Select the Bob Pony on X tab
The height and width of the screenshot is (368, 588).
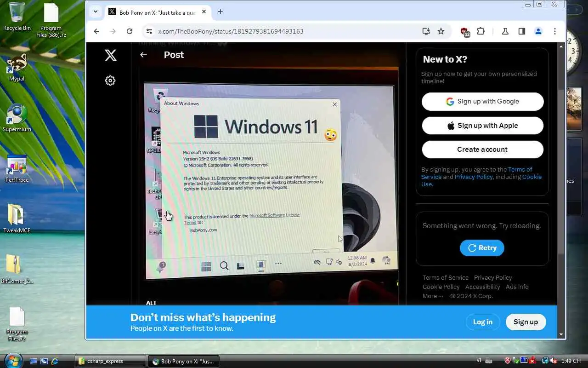(158, 12)
